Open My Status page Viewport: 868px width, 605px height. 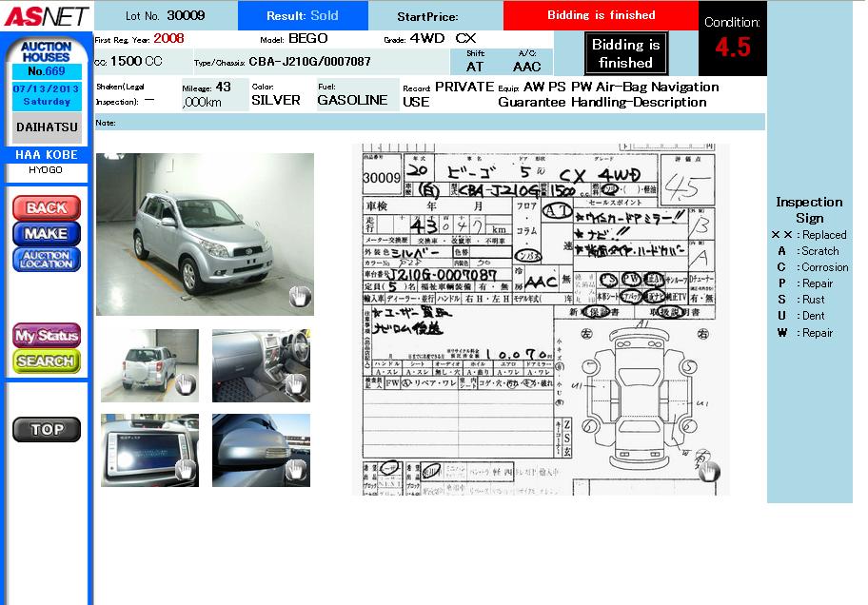(46, 336)
